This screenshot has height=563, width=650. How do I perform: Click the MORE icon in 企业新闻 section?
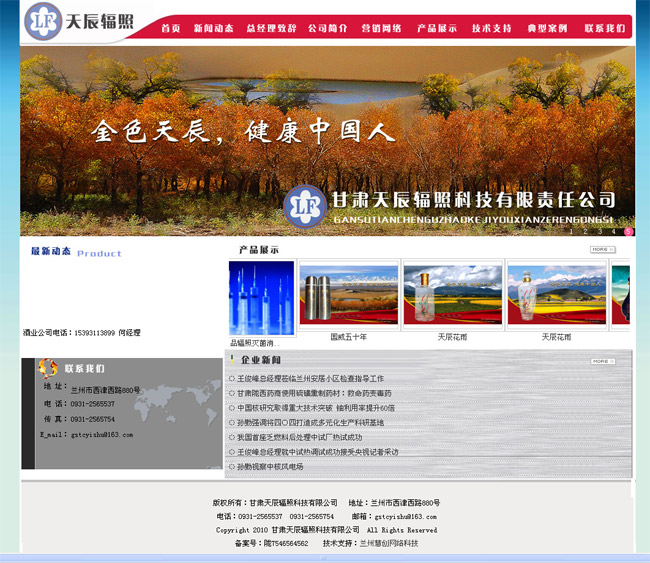tap(602, 361)
